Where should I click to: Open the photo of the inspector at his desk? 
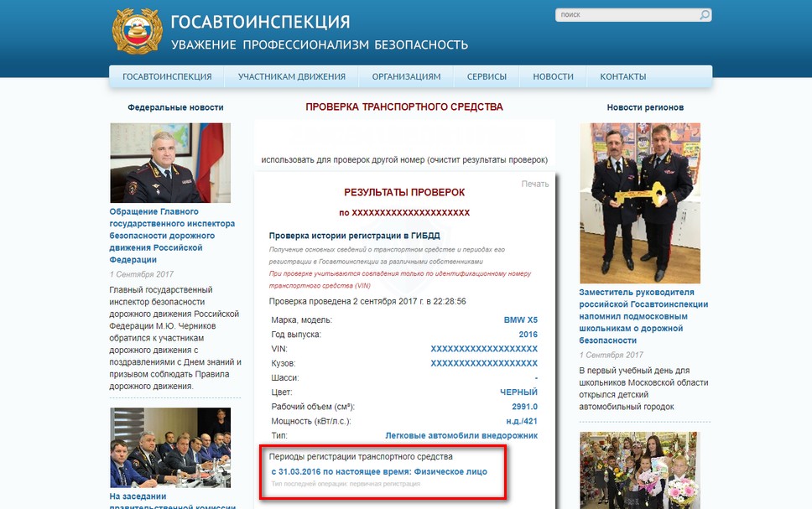click(x=170, y=163)
